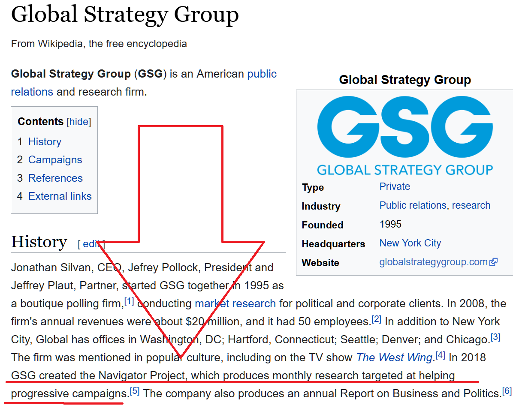Open the market research article link
Image resolution: width=513 pixels, height=420 pixels.
coord(235,303)
